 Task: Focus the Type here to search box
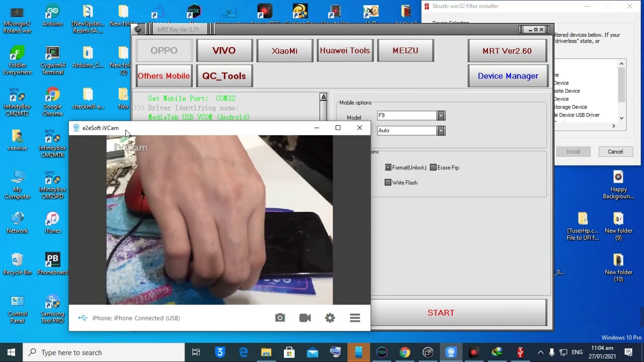(105, 352)
